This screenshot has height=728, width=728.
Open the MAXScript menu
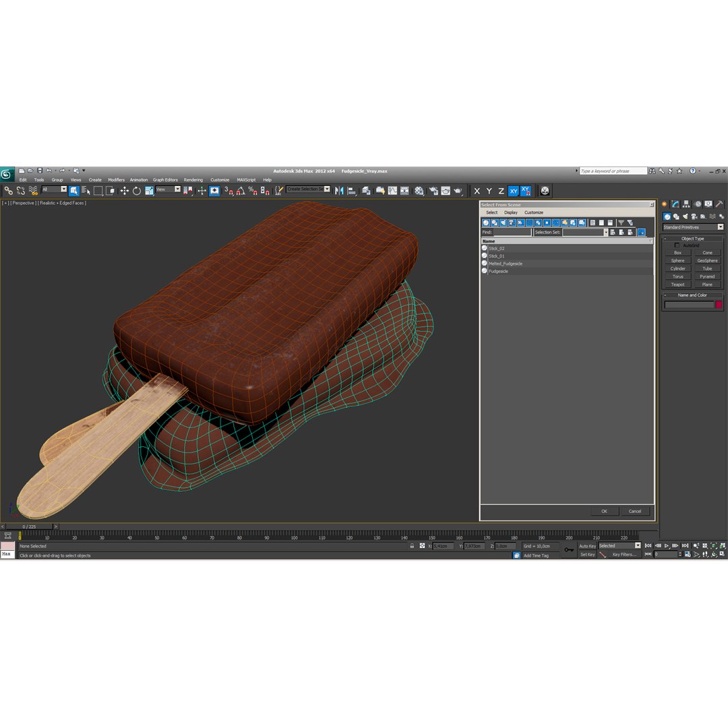click(246, 180)
